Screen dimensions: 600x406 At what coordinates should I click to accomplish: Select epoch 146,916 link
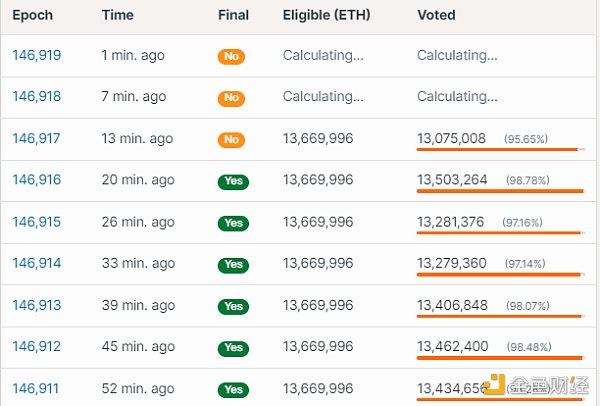pyautogui.click(x=37, y=180)
